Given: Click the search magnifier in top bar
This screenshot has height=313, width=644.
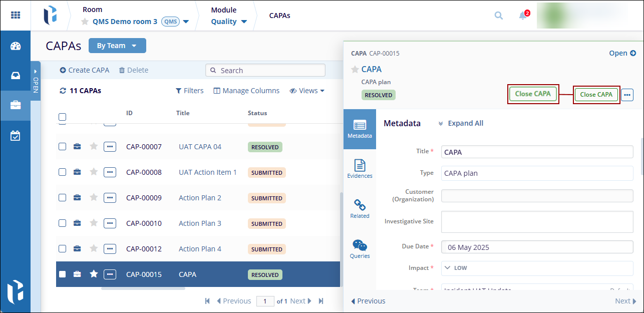Looking at the screenshot, I should (x=498, y=16).
